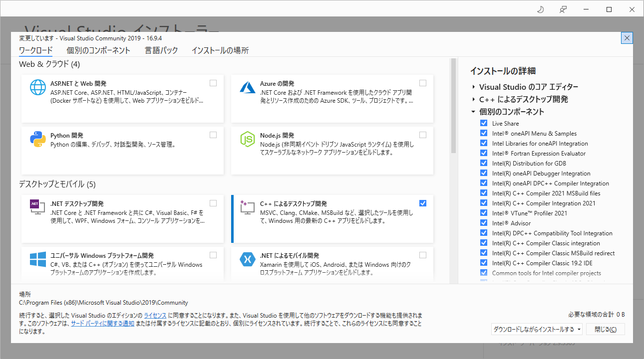
Task: Uncheck Intel(R) C++ Compiler Classic MSBuild redirect
Action: click(x=483, y=253)
